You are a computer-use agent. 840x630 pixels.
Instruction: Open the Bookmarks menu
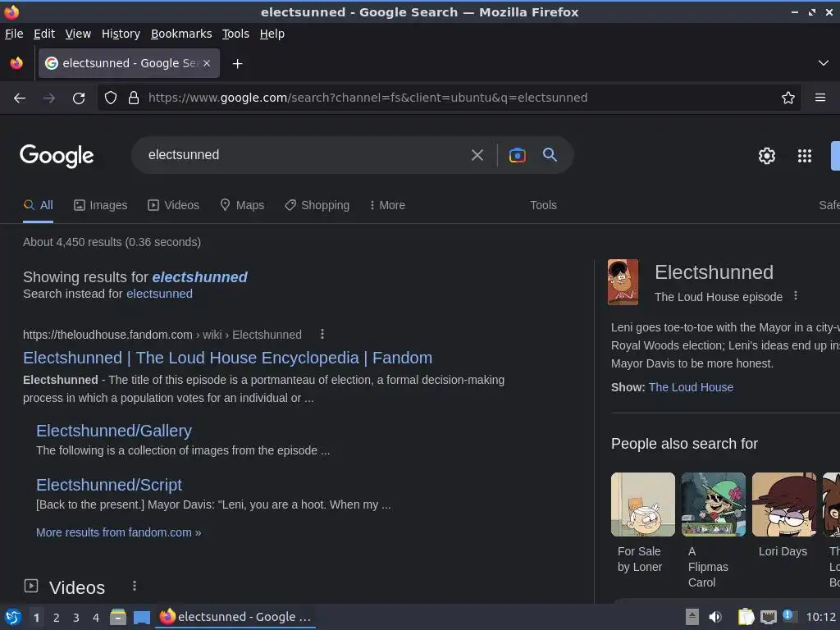(x=181, y=34)
